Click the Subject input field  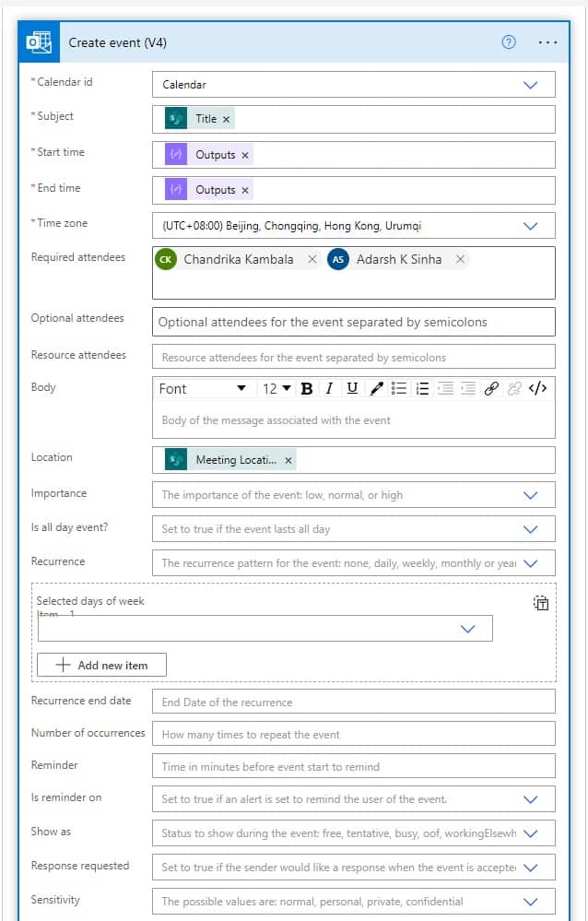(354, 119)
